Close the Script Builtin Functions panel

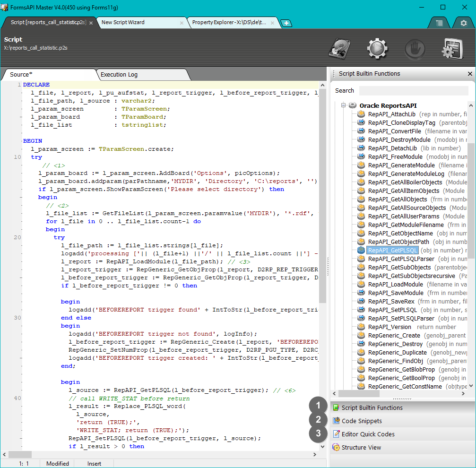[x=470, y=74]
